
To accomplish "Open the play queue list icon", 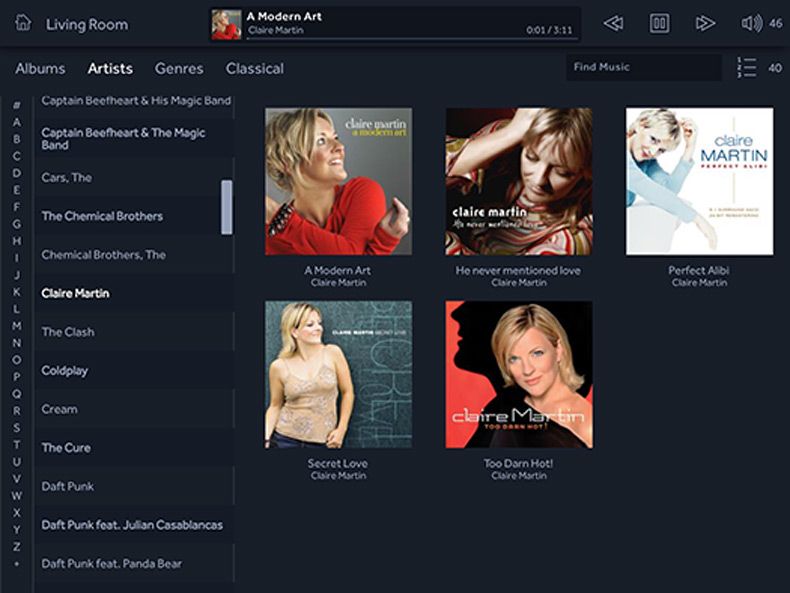I will pyautogui.click(x=747, y=68).
